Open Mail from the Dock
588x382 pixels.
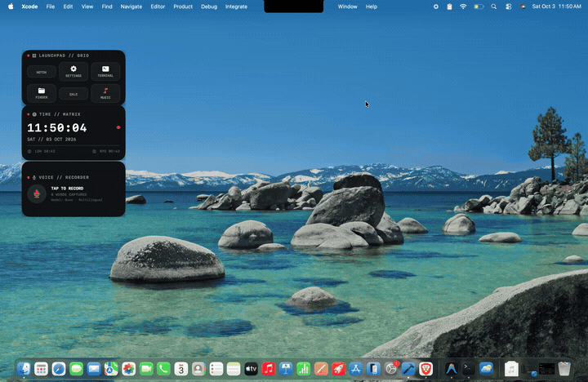pos(94,369)
